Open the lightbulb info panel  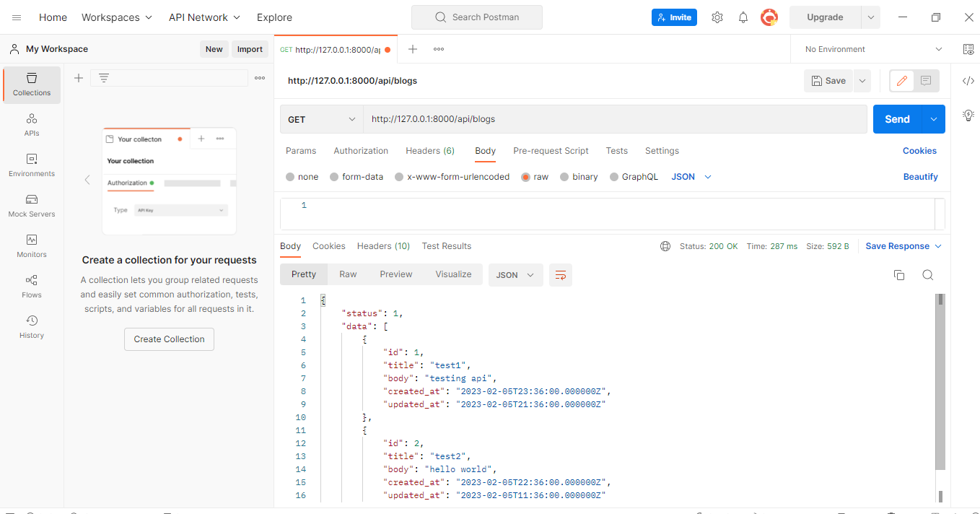[968, 115]
